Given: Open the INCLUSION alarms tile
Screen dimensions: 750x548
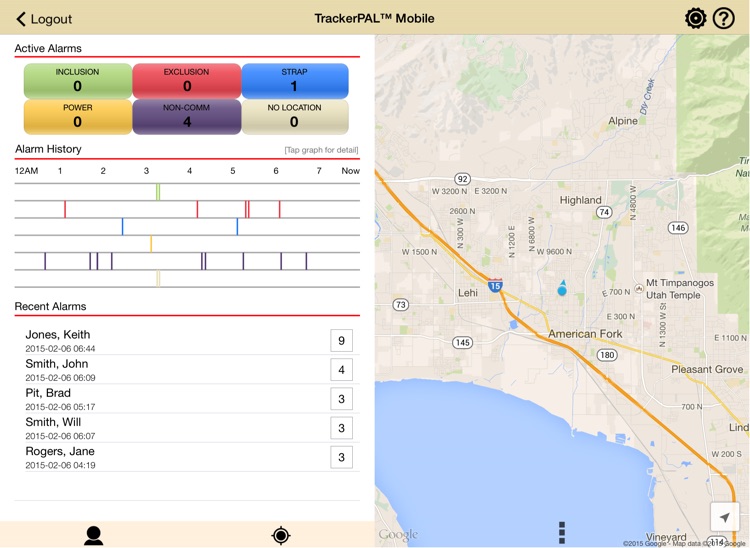Looking at the screenshot, I should click(77, 81).
